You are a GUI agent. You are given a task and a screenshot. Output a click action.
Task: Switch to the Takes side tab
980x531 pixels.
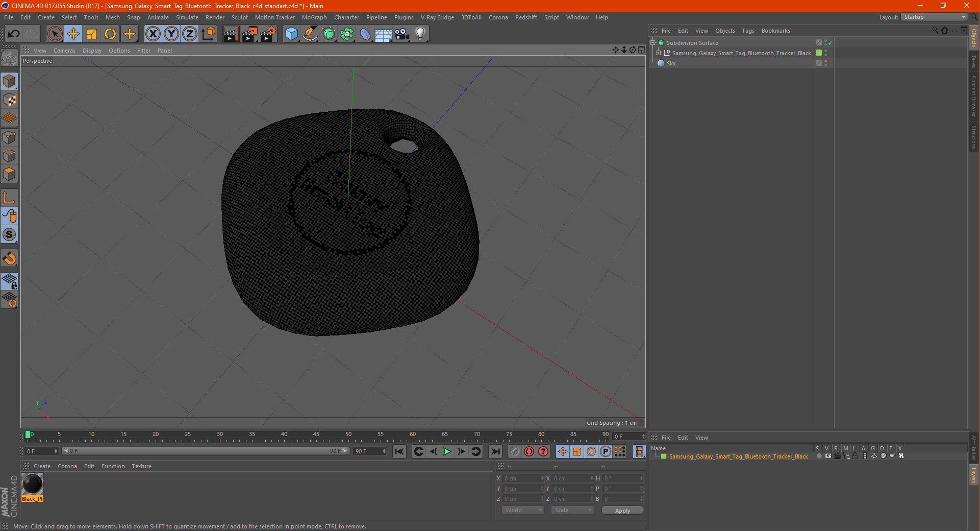tap(974, 61)
